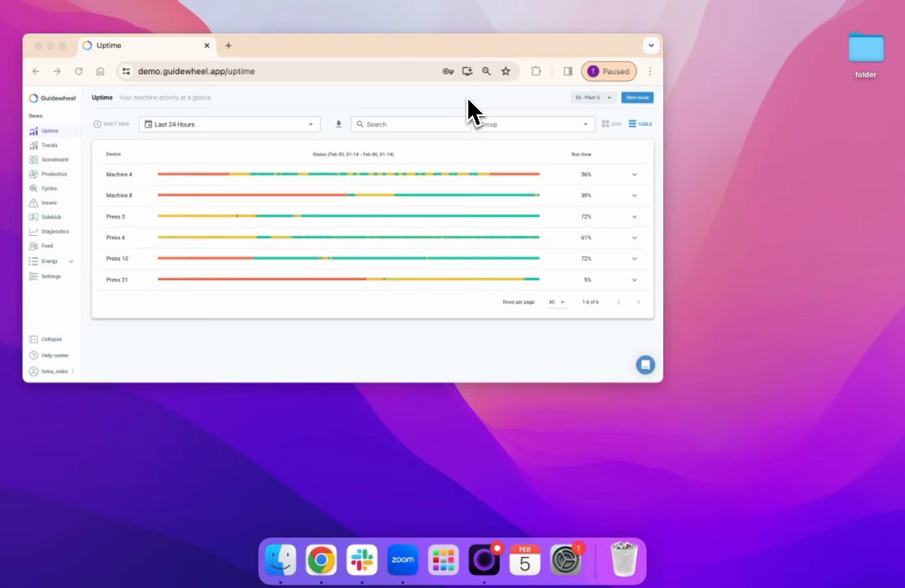905x588 pixels.
Task: Select the Uptime browser tab
Action: pos(146,46)
